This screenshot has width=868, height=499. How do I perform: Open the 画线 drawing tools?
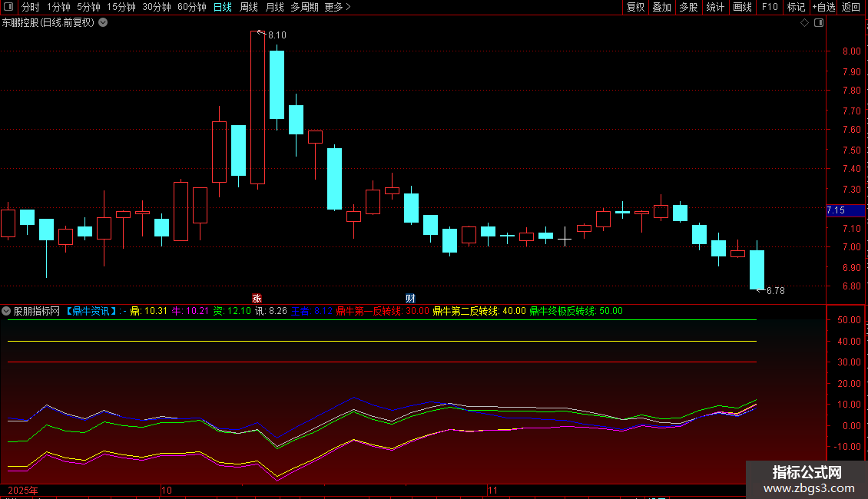point(742,7)
